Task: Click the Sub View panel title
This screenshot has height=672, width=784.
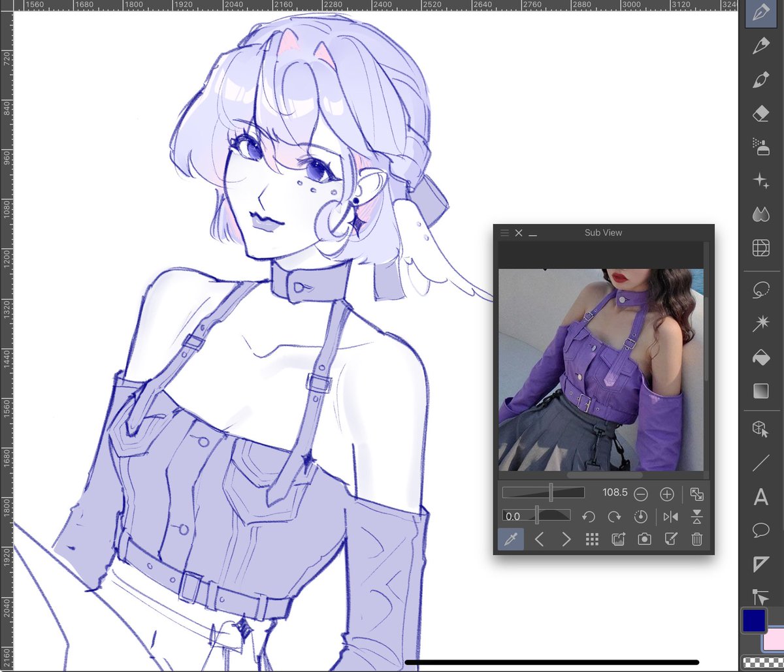Action: 603,232
